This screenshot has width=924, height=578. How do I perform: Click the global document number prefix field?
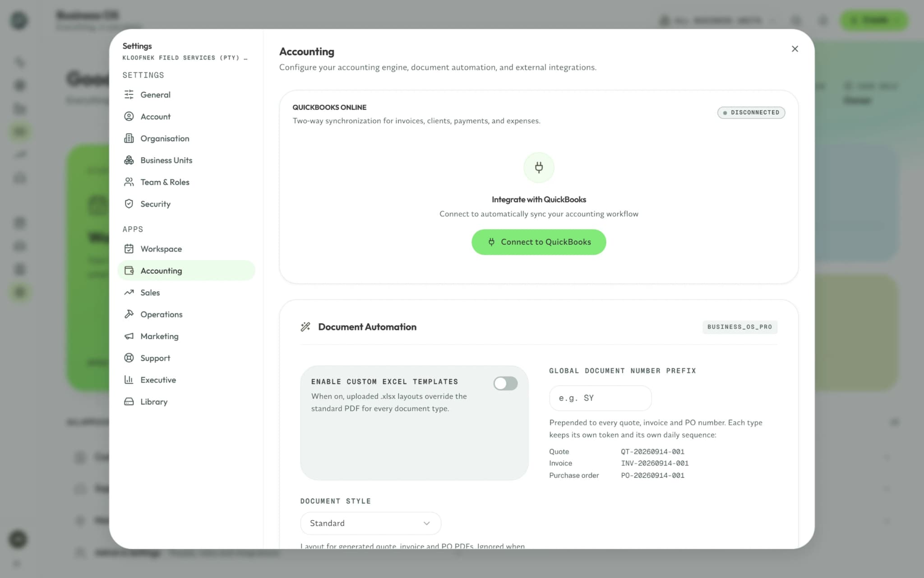pos(600,398)
